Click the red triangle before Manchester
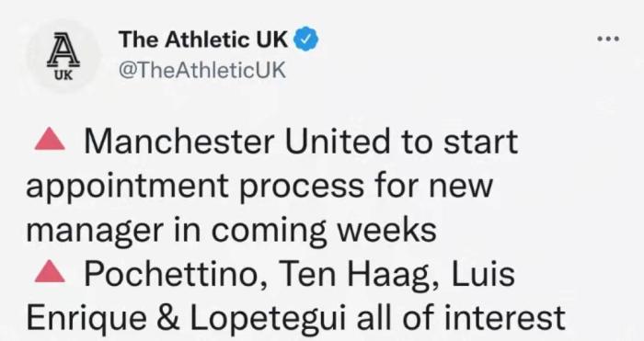The height and width of the screenshot is (341, 644). tap(50, 139)
